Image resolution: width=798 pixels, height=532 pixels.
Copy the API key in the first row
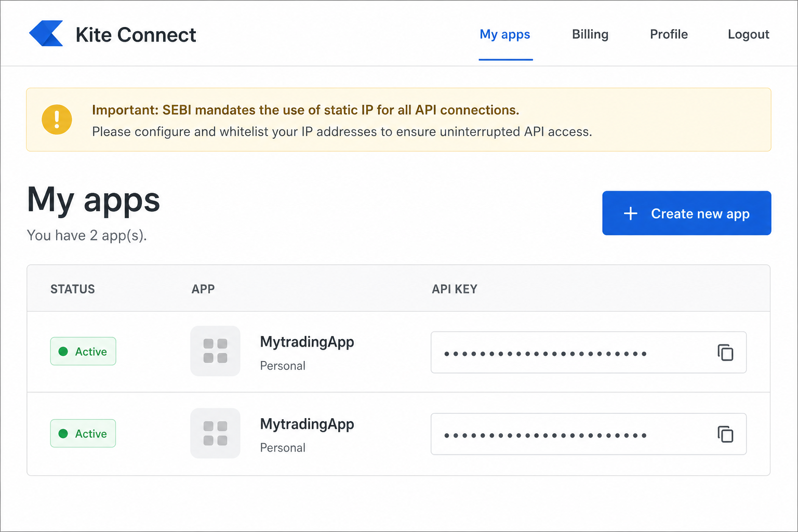(x=725, y=352)
